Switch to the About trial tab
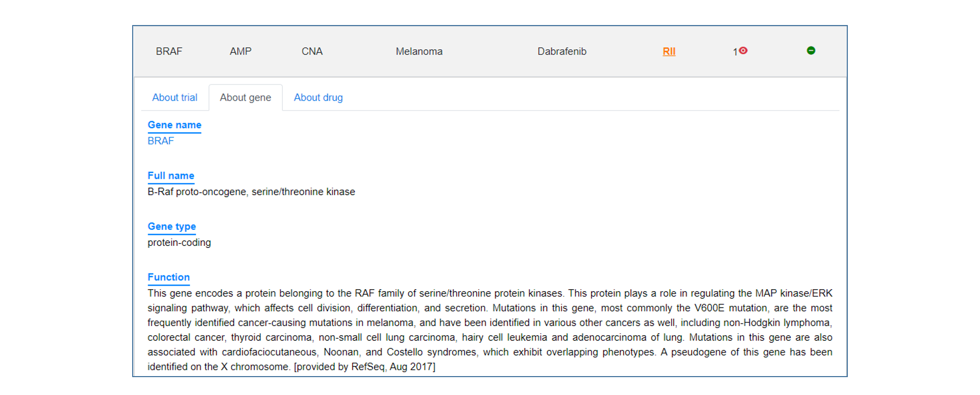The image size is (980, 395). pos(175,98)
